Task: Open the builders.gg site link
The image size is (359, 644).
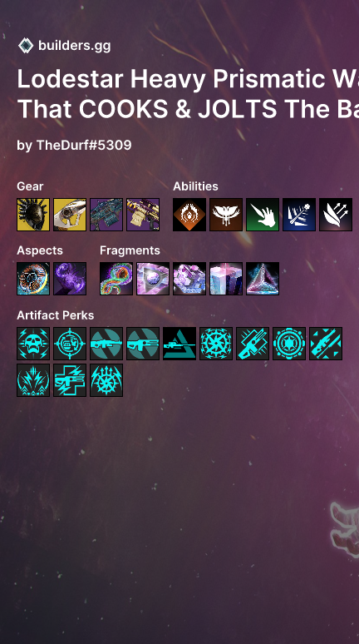Action: pyautogui.click(x=74, y=46)
